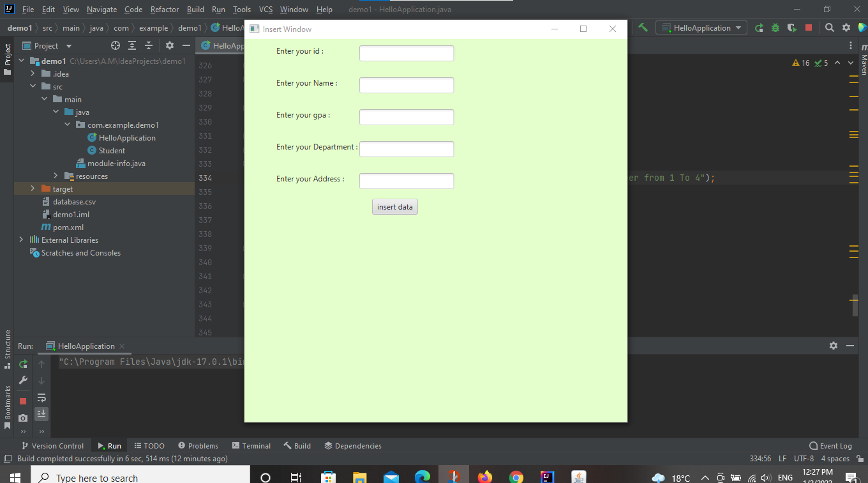Image resolution: width=868 pixels, height=483 pixels.
Task: Open Project panel options gear
Action: point(170,45)
